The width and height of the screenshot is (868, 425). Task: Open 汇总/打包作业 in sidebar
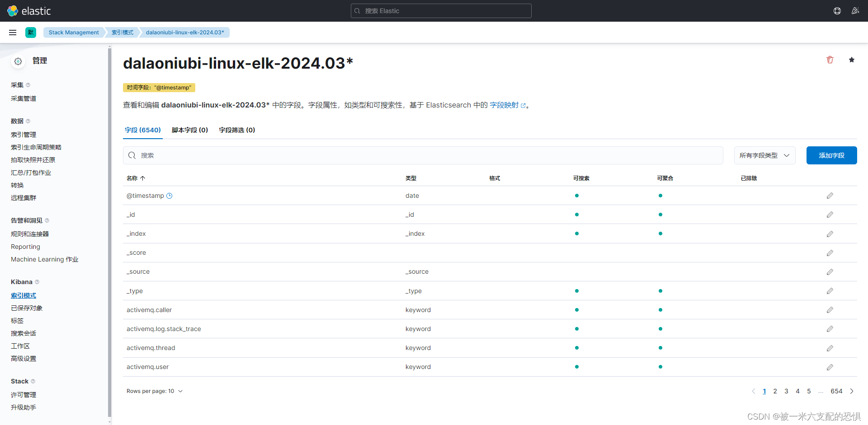click(31, 173)
